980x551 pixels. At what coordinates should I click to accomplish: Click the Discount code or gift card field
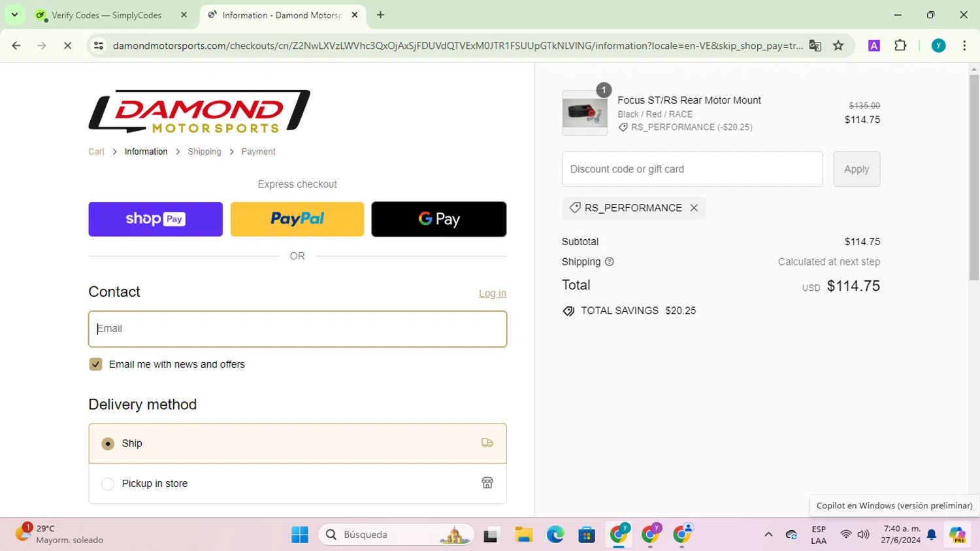(692, 169)
